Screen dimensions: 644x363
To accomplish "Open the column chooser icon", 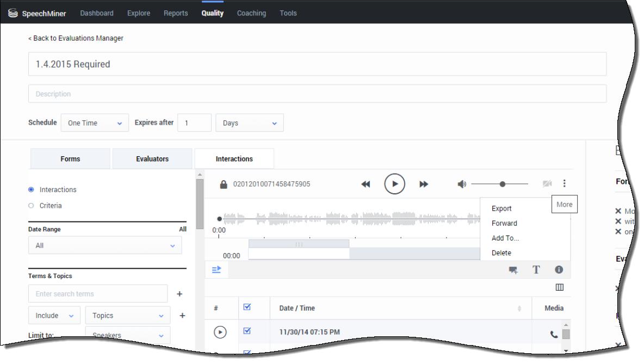I will click(559, 287).
